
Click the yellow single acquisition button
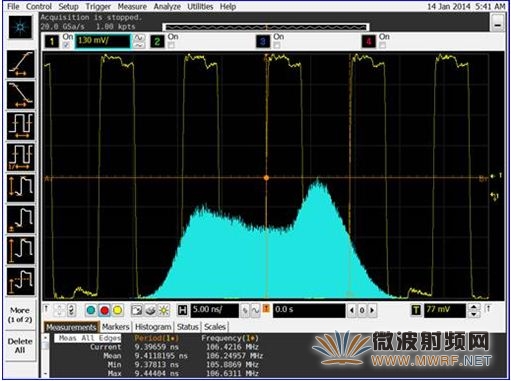[117, 310]
